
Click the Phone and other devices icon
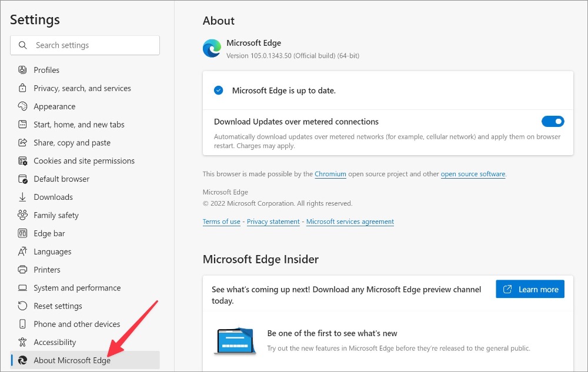(22, 324)
